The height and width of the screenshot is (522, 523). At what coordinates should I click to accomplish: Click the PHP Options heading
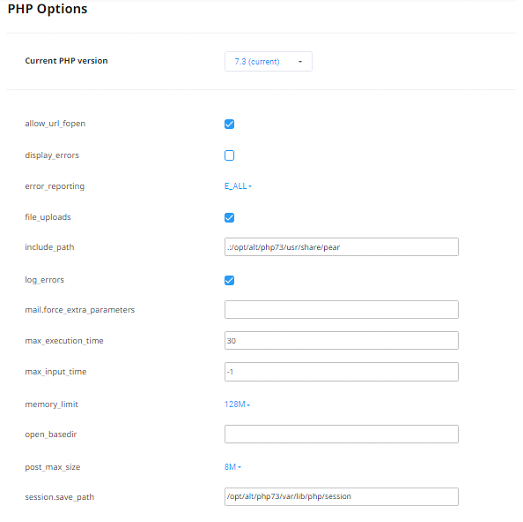click(x=47, y=9)
